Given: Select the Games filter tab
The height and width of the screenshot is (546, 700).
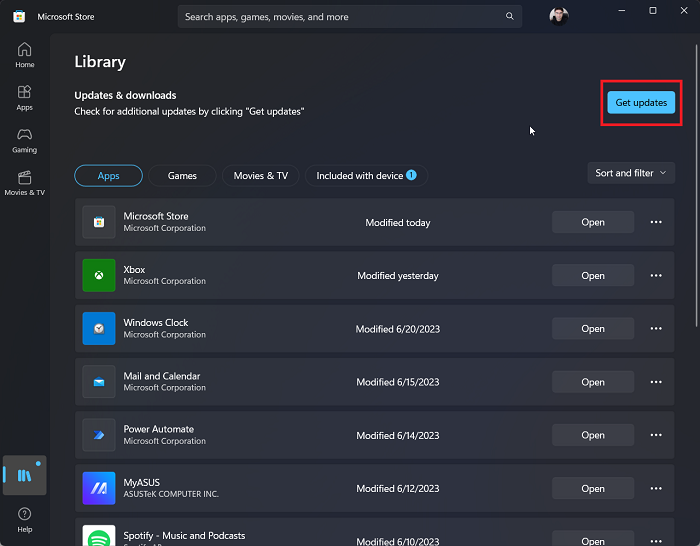Looking at the screenshot, I should (182, 175).
